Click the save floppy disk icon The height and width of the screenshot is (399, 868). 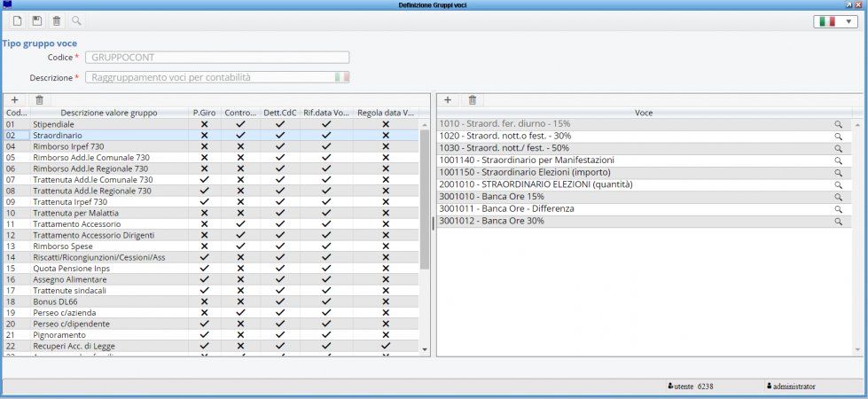(37, 20)
